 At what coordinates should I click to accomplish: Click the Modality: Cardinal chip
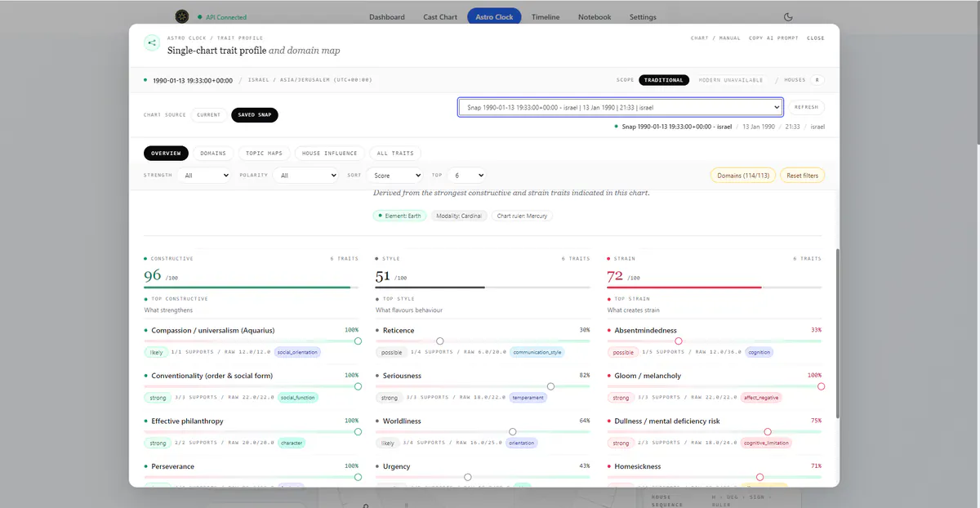(460, 216)
